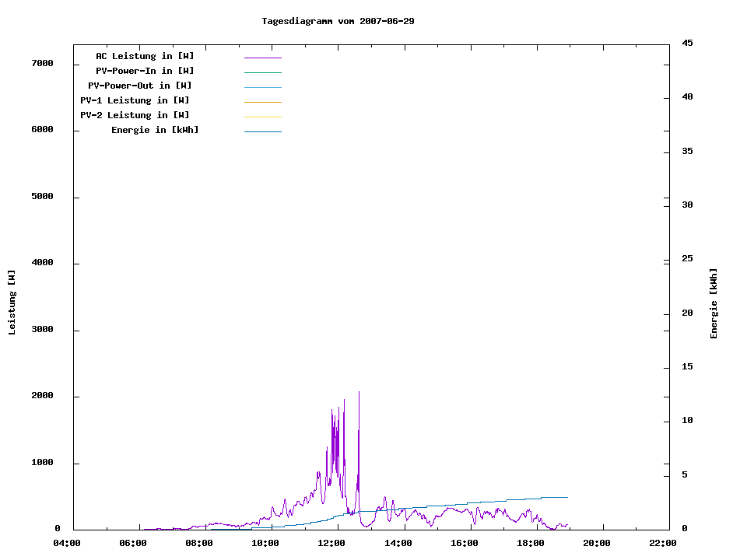
Task: Click the 45 value on the Energie axis
Action: click(x=687, y=43)
